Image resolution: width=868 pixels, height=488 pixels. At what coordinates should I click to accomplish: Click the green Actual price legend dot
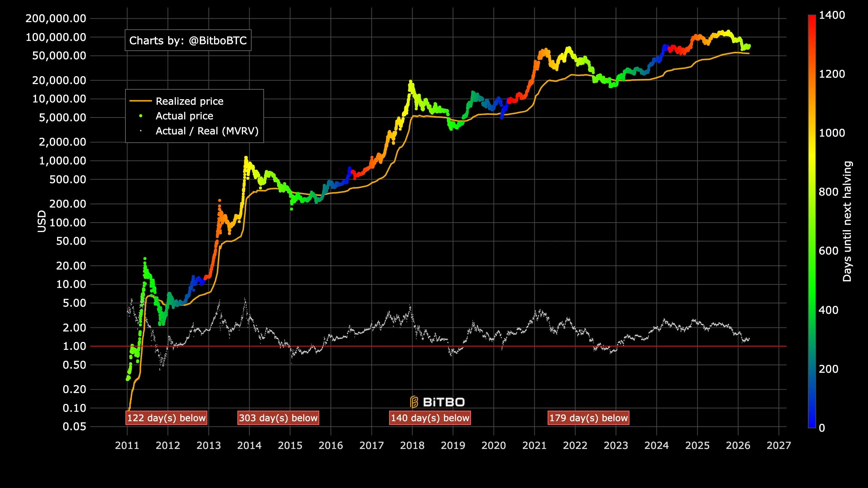click(x=140, y=116)
